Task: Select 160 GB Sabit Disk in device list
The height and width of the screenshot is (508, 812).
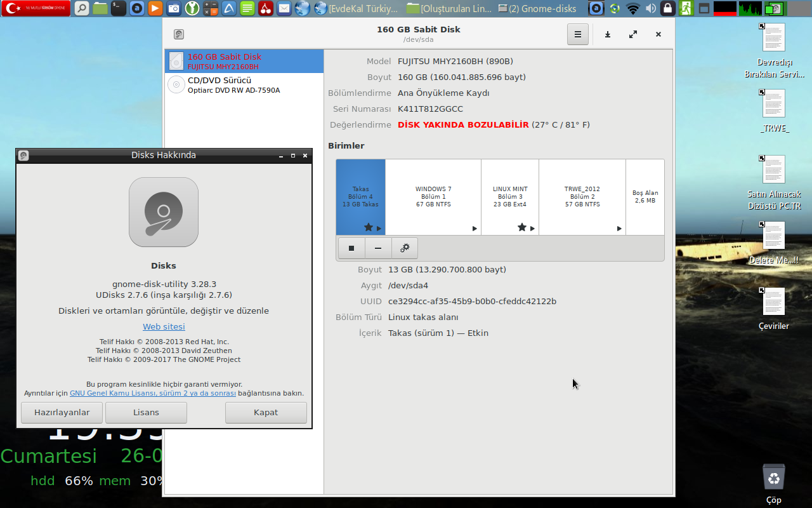Action: coord(244,61)
